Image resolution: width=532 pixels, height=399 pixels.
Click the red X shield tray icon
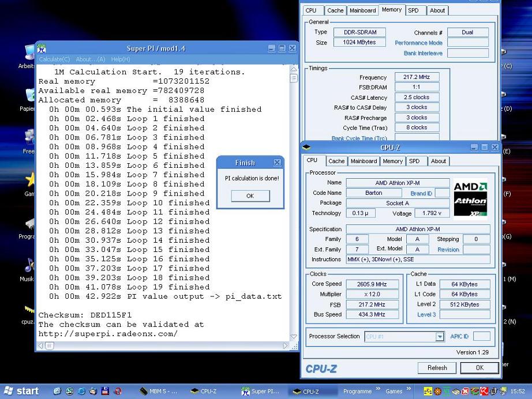point(465,391)
